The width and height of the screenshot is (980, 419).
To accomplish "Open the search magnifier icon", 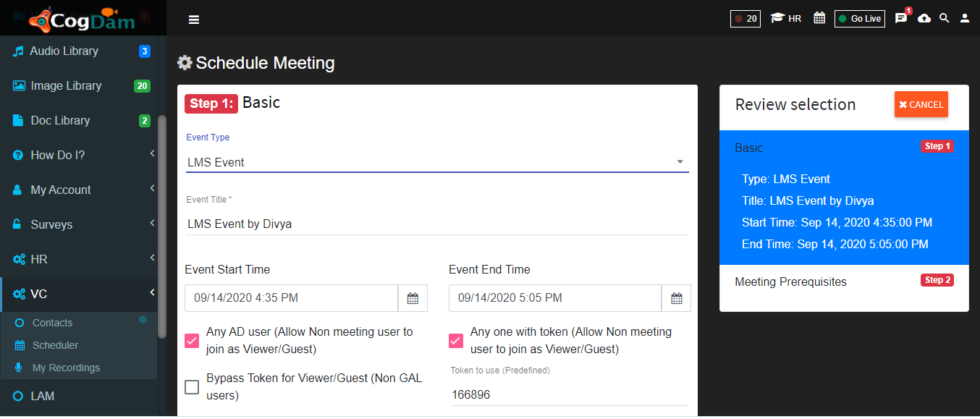I will (945, 18).
